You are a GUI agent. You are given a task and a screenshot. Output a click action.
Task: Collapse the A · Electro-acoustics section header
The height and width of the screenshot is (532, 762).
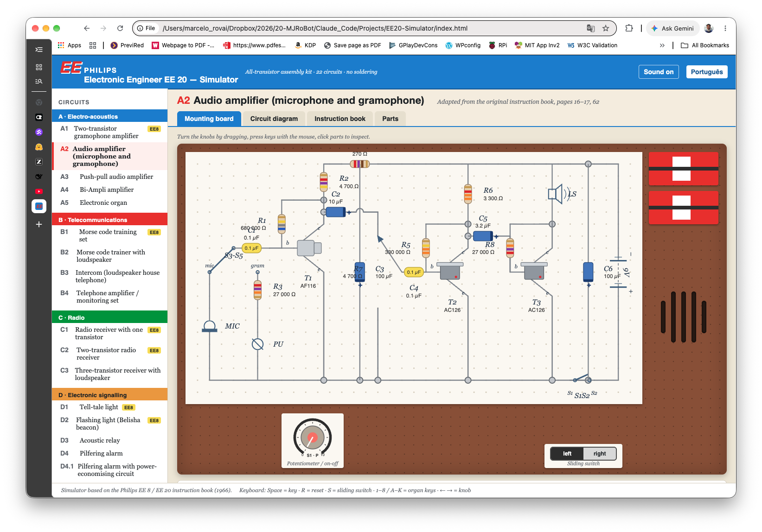[x=109, y=116]
